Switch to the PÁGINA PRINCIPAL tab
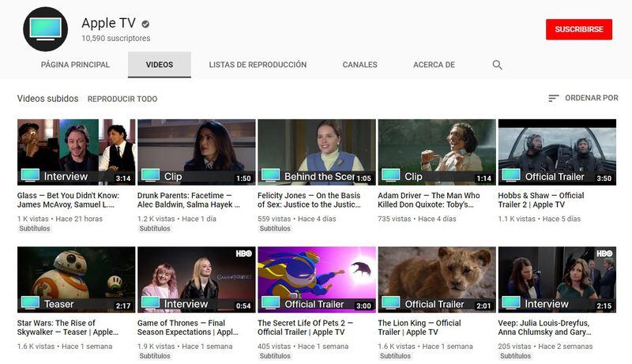 75,65
